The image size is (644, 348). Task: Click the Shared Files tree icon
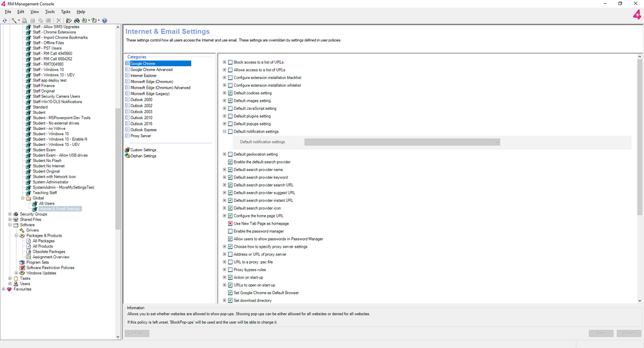pyautogui.click(x=15, y=219)
